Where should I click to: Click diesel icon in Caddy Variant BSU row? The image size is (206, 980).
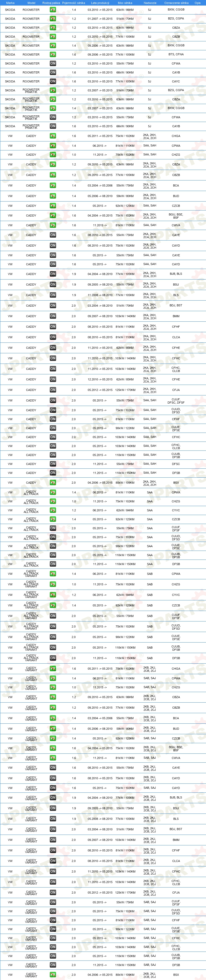(53, 808)
